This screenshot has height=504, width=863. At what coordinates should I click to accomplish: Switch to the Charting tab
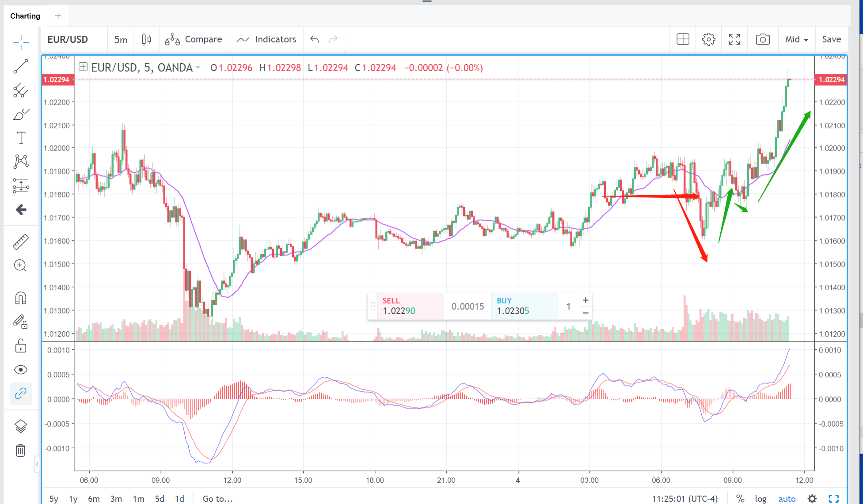click(x=25, y=16)
